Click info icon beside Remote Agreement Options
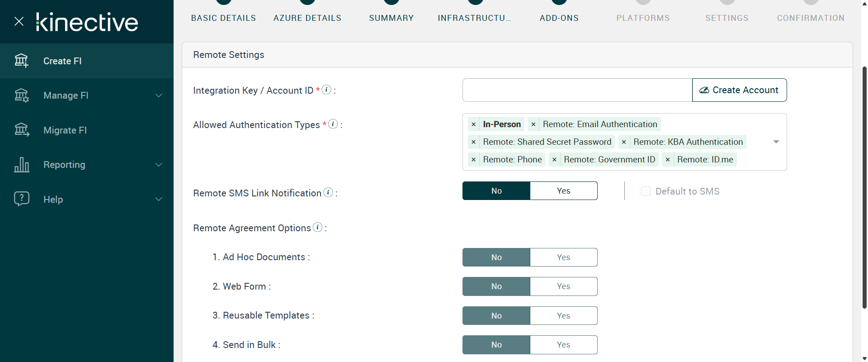The height and width of the screenshot is (362, 868). pyautogui.click(x=318, y=227)
